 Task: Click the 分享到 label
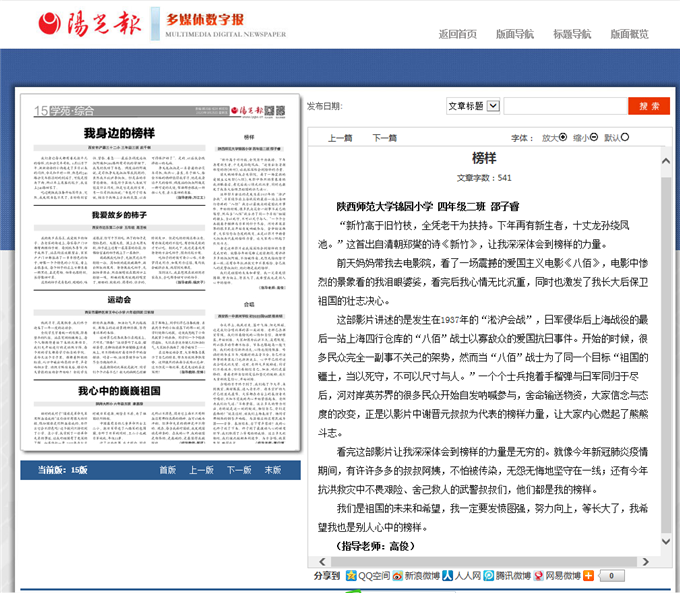tap(327, 576)
